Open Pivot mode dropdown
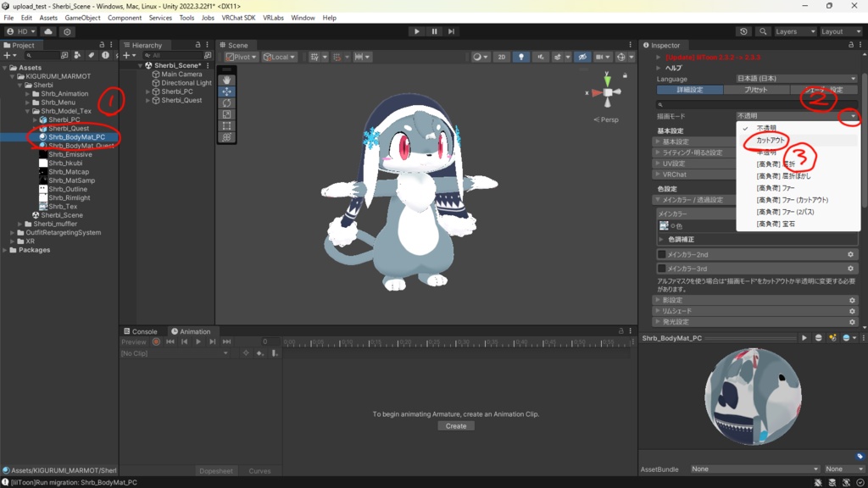Screen dimensions: 868x488 [242, 57]
